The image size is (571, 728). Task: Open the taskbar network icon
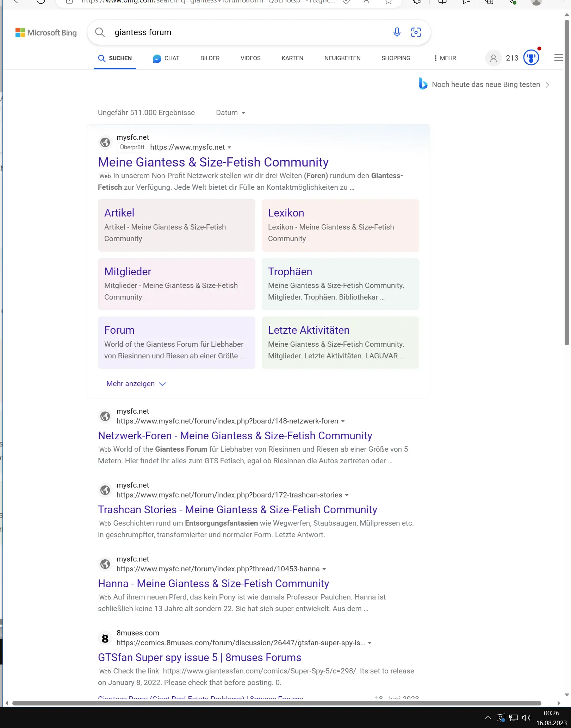pos(514,718)
